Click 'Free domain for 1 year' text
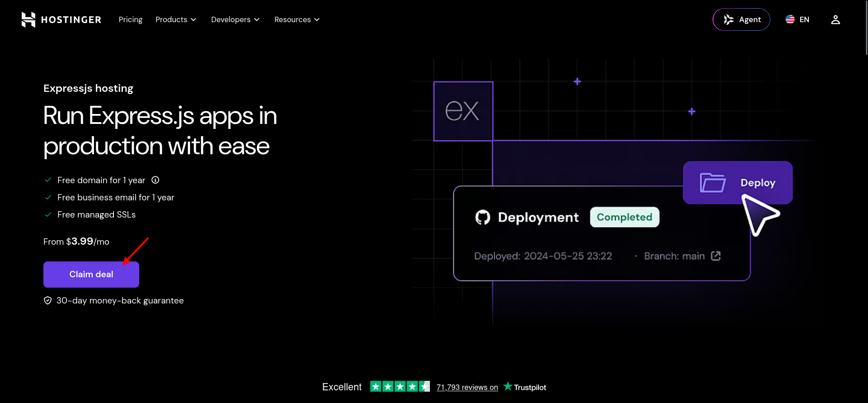Screen dimensions: 868x403 tap(101, 180)
